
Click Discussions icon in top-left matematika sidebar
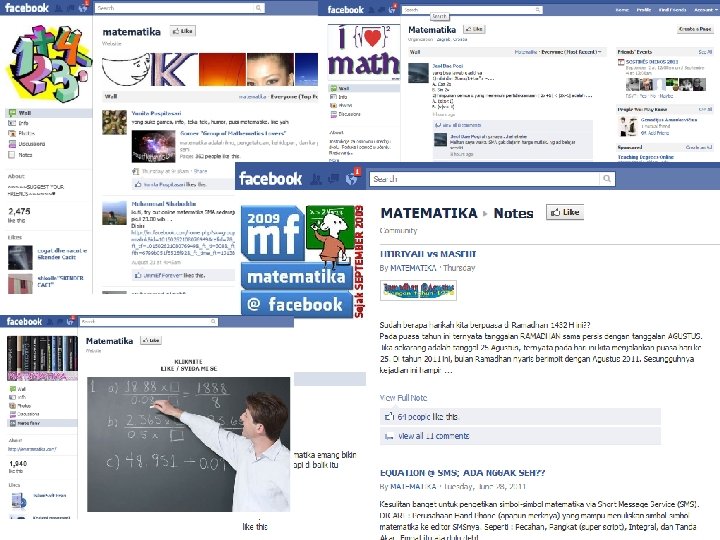12,144
